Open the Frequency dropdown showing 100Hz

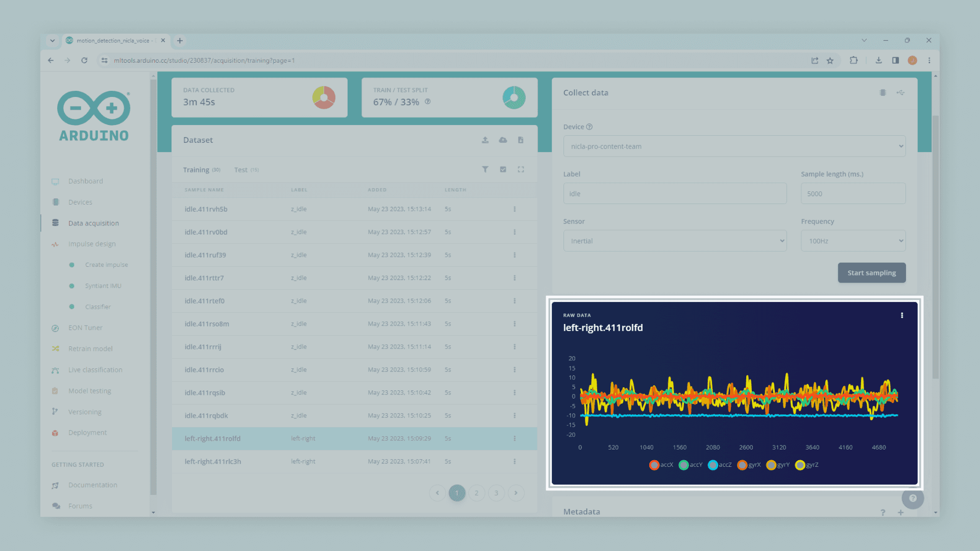pos(852,241)
